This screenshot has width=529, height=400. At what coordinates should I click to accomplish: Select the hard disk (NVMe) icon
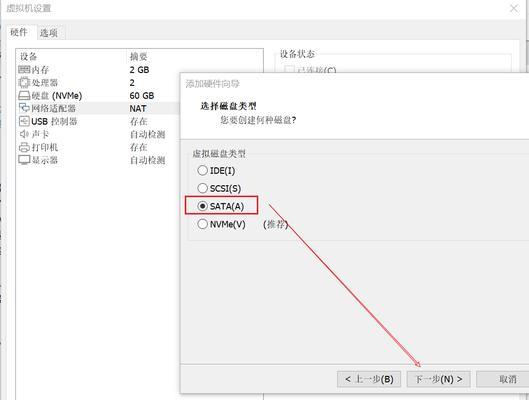pos(24,95)
